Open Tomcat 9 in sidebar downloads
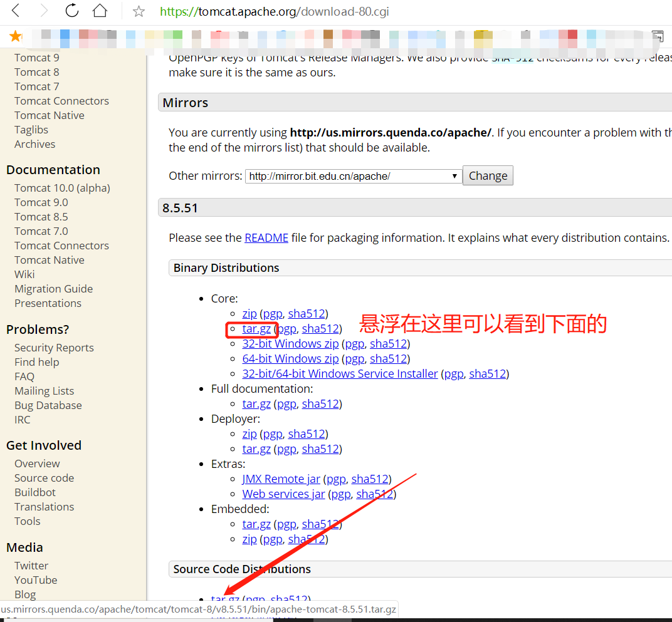Image resolution: width=672 pixels, height=622 pixels. coord(36,58)
